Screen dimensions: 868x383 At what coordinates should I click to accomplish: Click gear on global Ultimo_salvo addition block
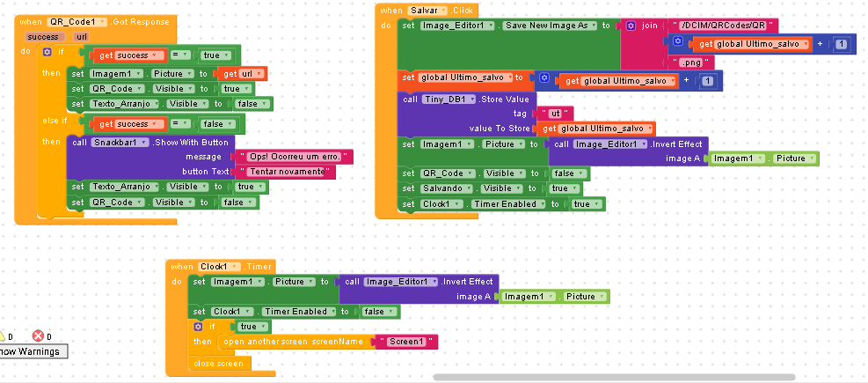pyautogui.click(x=544, y=77)
